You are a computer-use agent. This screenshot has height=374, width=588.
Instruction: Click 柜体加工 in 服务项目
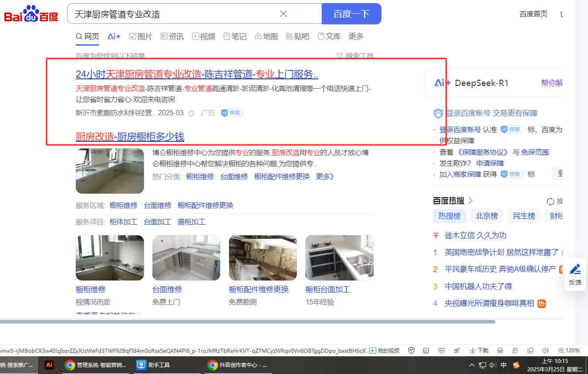pos(124,222)
